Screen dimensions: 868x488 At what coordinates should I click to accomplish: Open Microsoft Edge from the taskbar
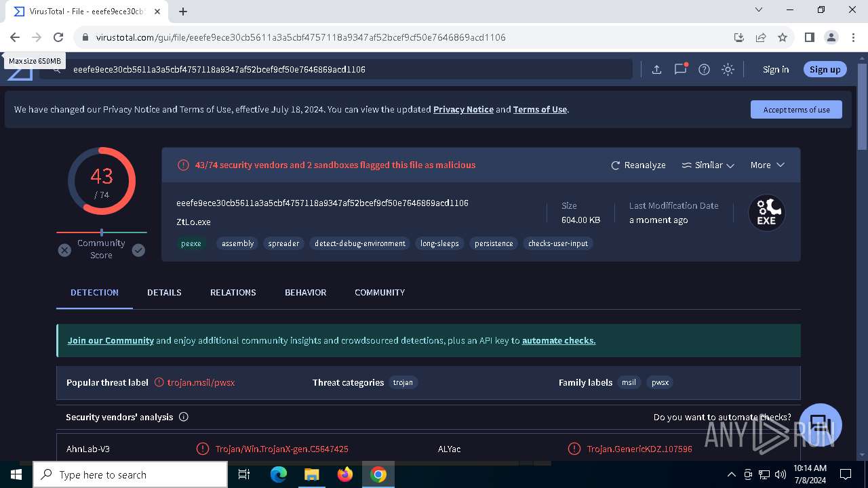coord(279,474)
